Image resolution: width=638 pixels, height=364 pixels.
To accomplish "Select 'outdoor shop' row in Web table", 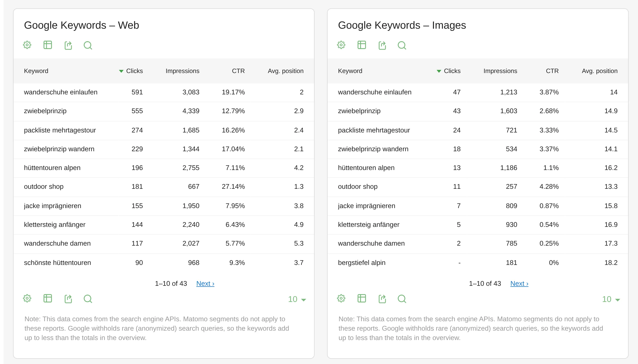I will [x=164, y=187].
